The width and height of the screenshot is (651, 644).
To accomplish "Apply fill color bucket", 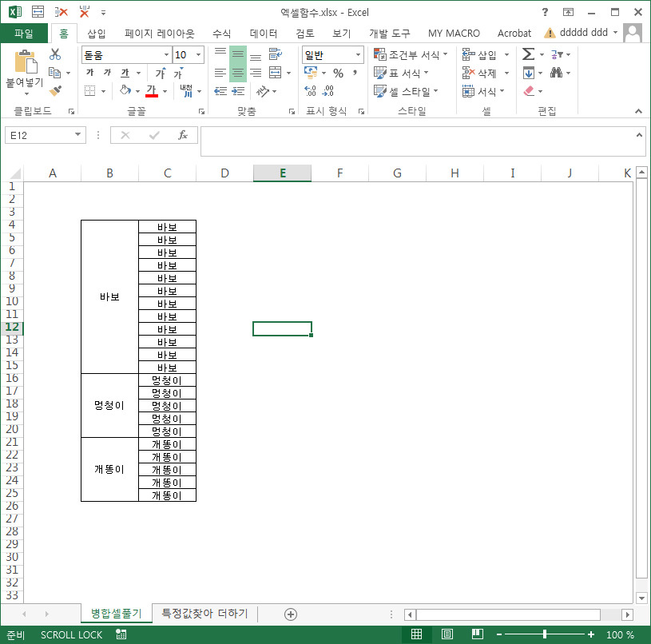I will (125, 90).
